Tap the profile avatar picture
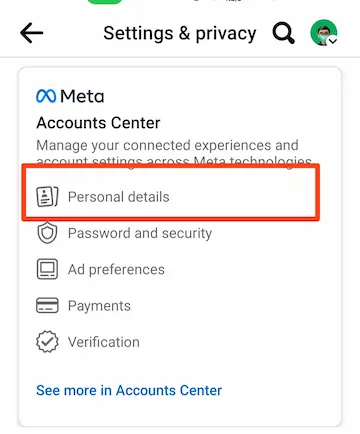Viewport: 360px width, 434px height. point(324,33)
